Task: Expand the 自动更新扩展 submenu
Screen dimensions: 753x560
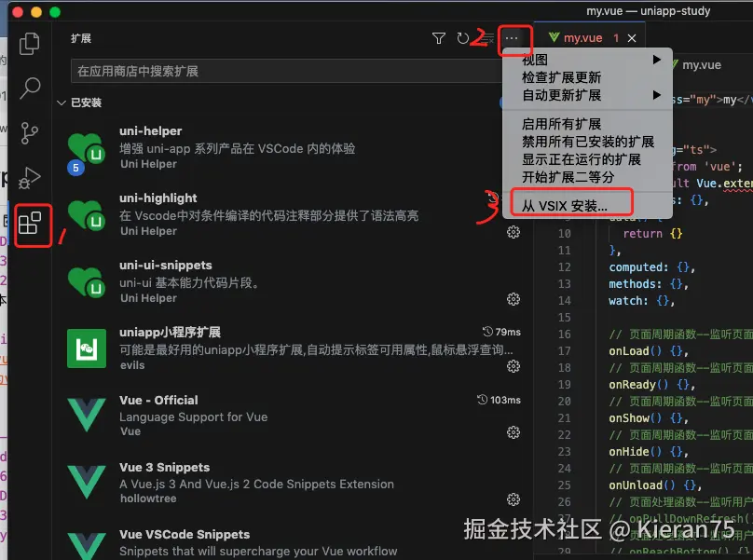Action: click(x=587, y=95)
